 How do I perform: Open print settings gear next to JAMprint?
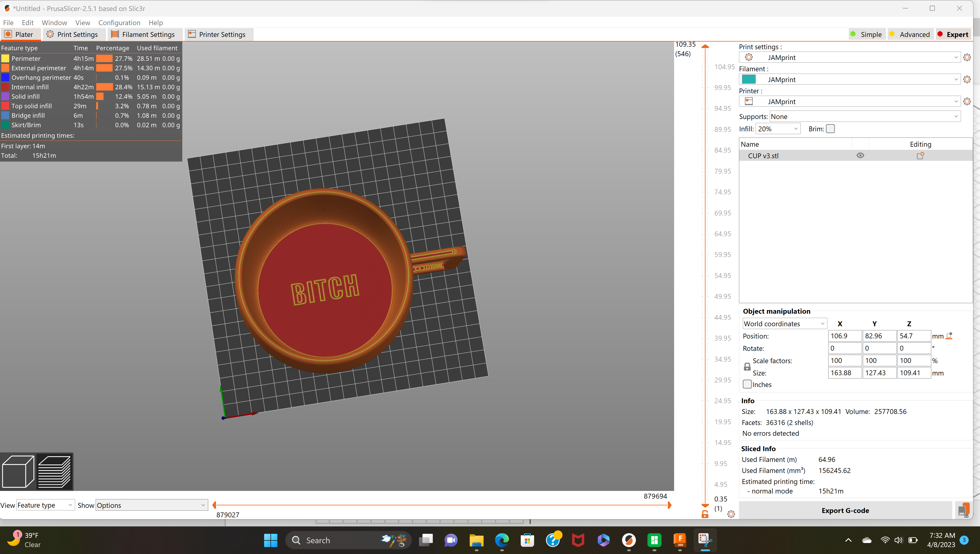coord(967,57)
